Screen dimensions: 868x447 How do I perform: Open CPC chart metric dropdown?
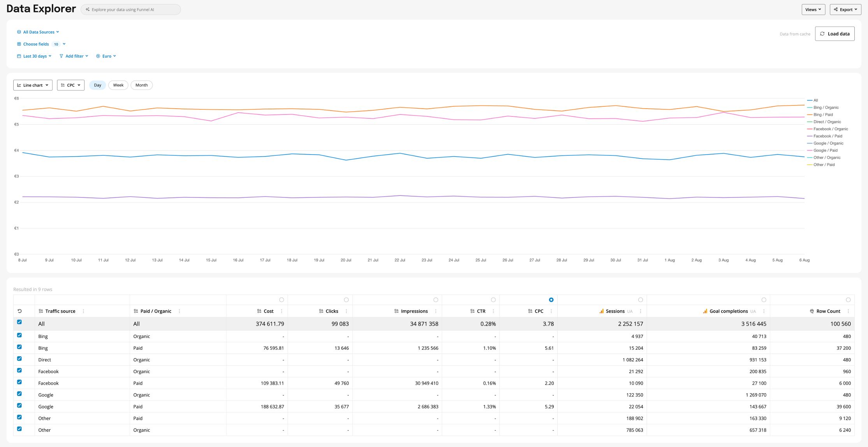click(70, 85)
